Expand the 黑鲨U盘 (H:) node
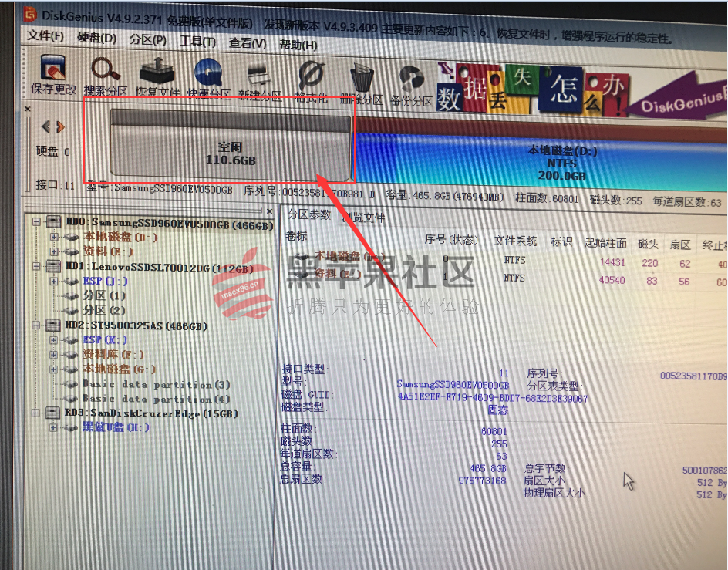728x570 pixels. (x=53, y=427)
